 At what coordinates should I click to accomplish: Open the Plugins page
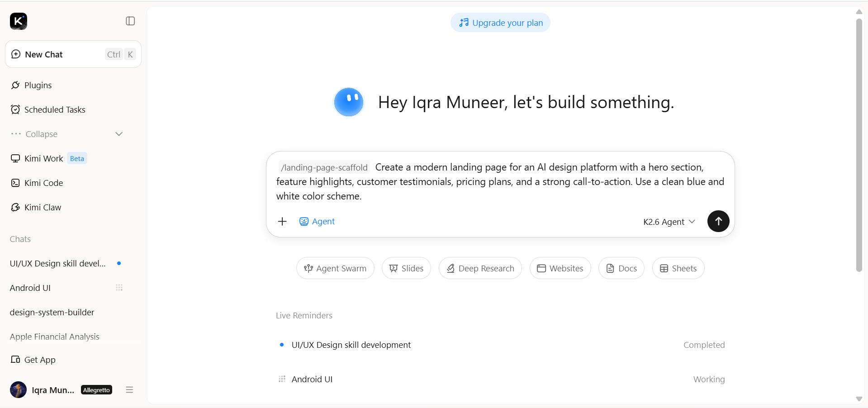[38, 85]
